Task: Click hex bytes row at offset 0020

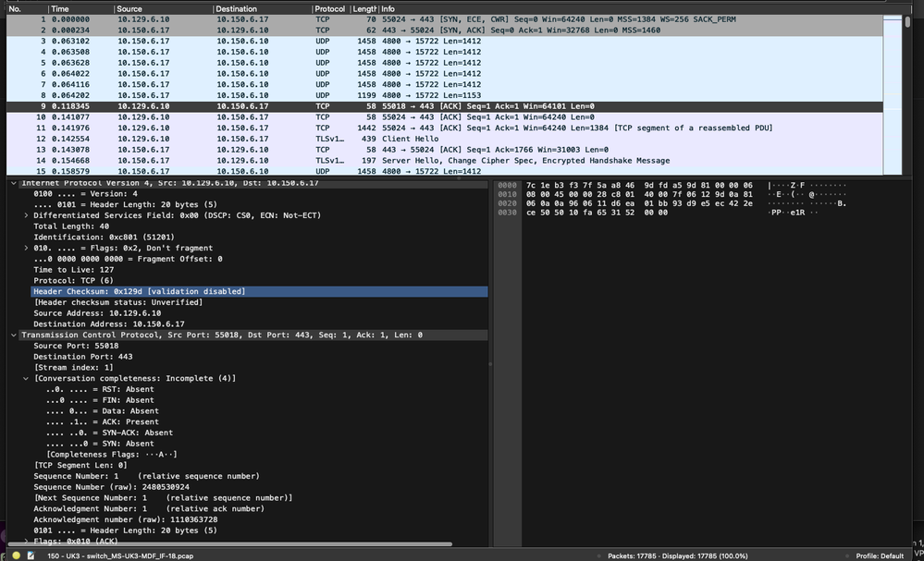Action: [639, 203]
